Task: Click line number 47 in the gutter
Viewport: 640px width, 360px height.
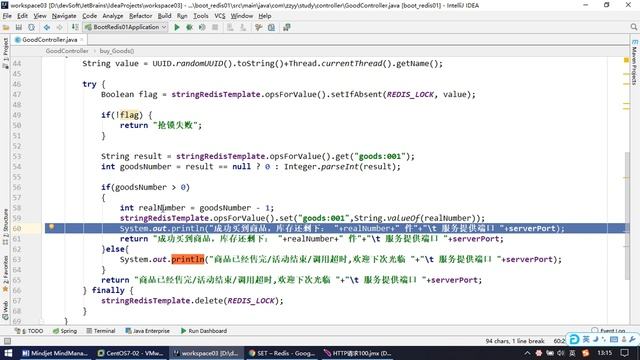Action: pyautogui.click(x=17, y=94)
